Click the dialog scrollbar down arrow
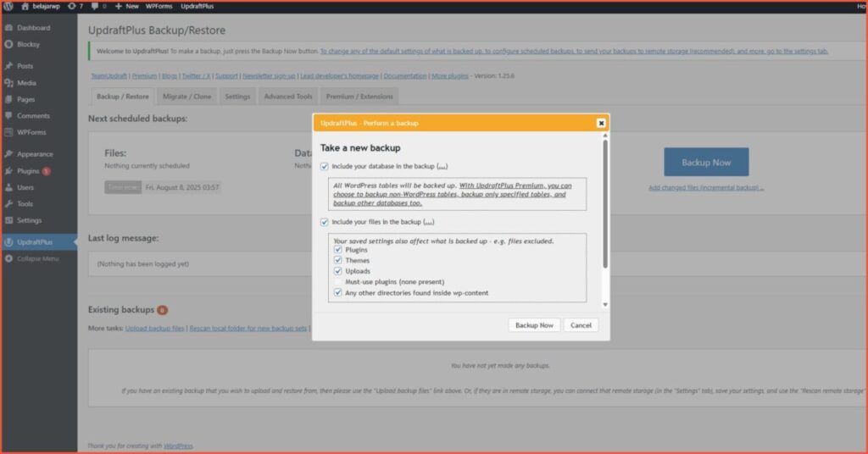 click(x=605, y=305)
